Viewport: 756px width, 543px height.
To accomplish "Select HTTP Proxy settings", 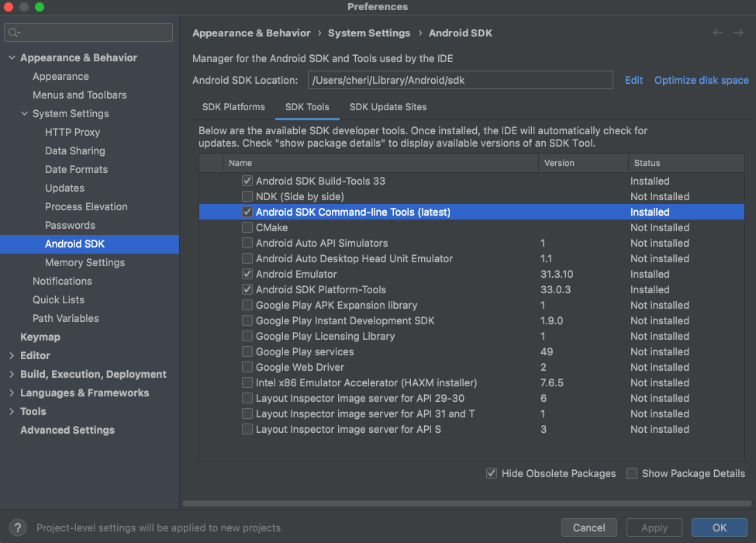I will 72,132.
